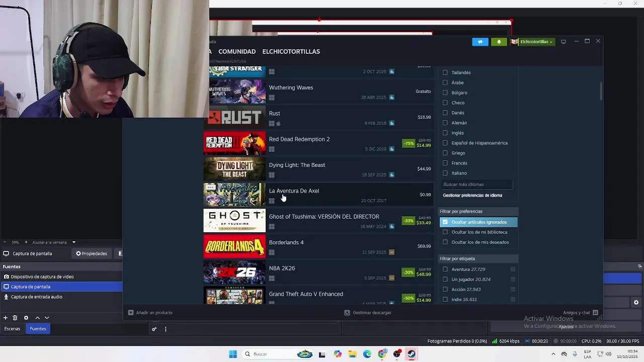
Task: Open Amigos y chat panel
Action: [x=580, y=313]
